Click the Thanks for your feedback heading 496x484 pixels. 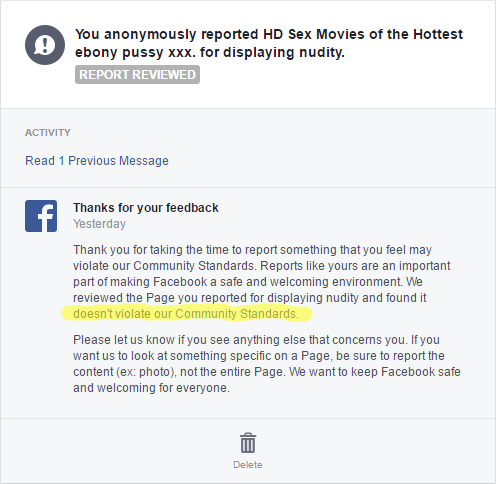pyautogui.click(x=146, y=208)
